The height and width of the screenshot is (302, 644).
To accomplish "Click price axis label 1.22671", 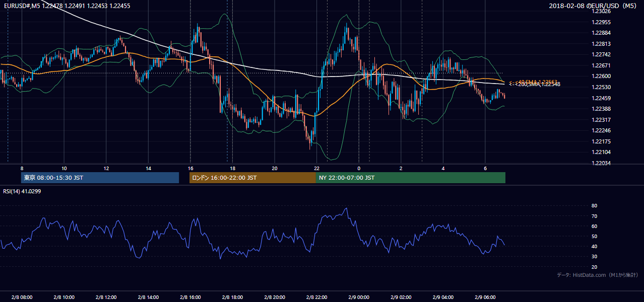I will [601, 65].
